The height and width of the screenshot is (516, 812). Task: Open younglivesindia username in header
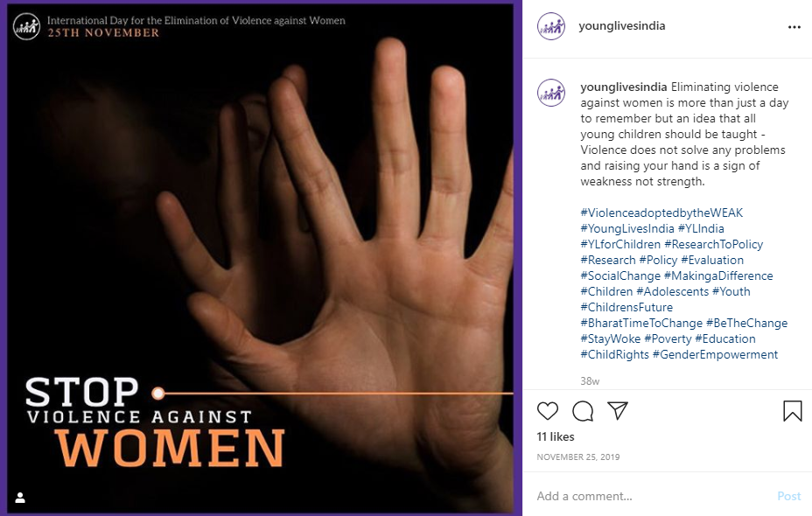[x=621, y=26]
